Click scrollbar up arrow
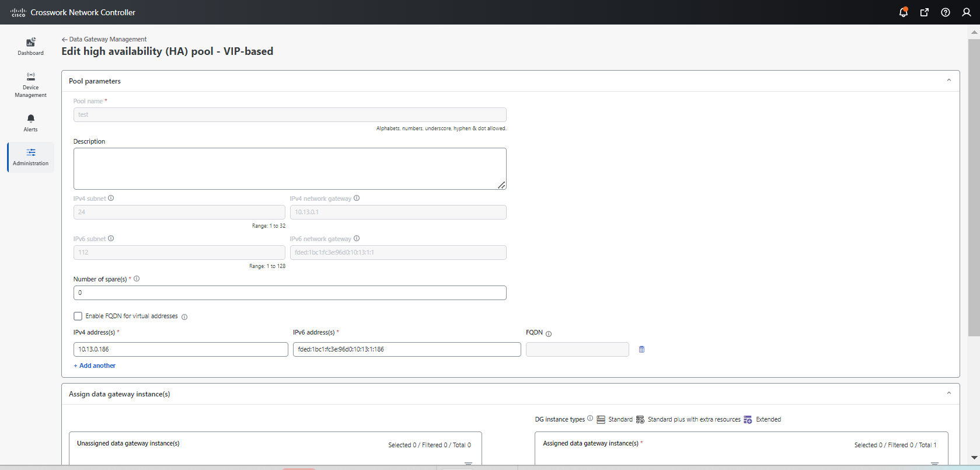Screen dimensions: 980x470 click(x=974, y=33)
